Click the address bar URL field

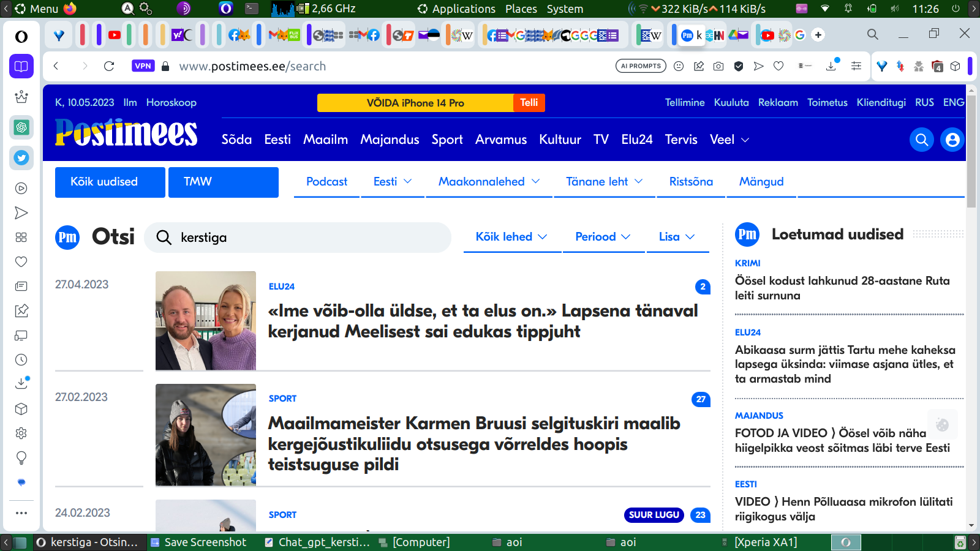pyautogui.click(x=392, y=66)
